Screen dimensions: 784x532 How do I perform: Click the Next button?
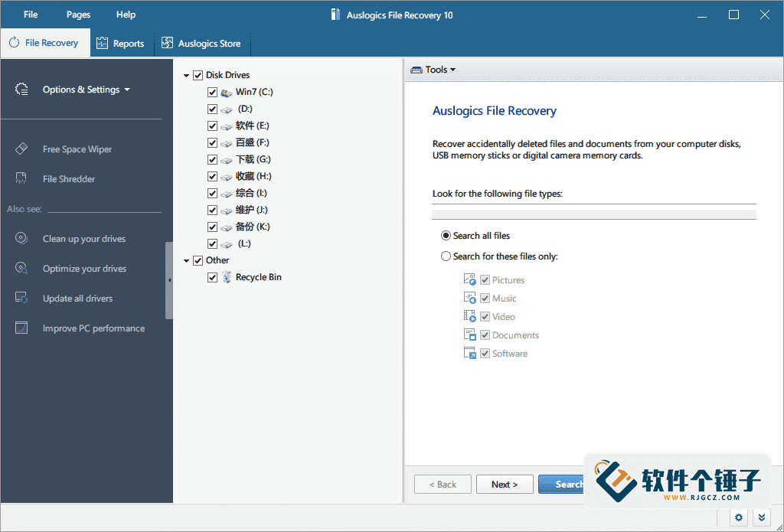coord(505,484)
